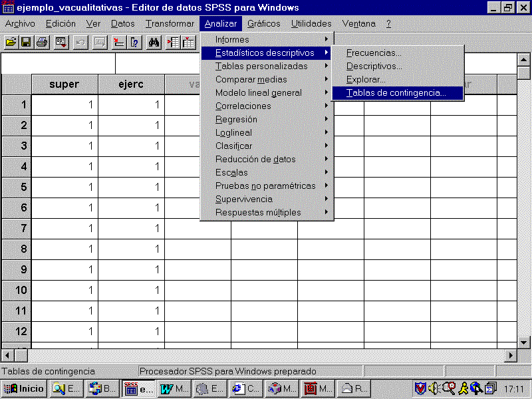The image size is (532, 399).
Task: Open the Utilidades menu
Action: pyautogui.click(x=311, y=24)
